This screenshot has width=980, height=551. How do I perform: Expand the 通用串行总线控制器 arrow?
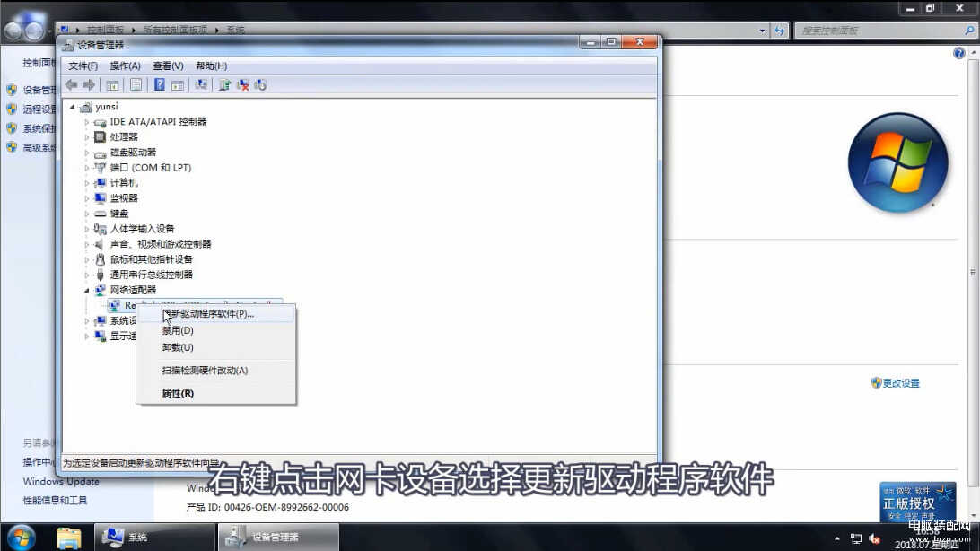[87, 275]
